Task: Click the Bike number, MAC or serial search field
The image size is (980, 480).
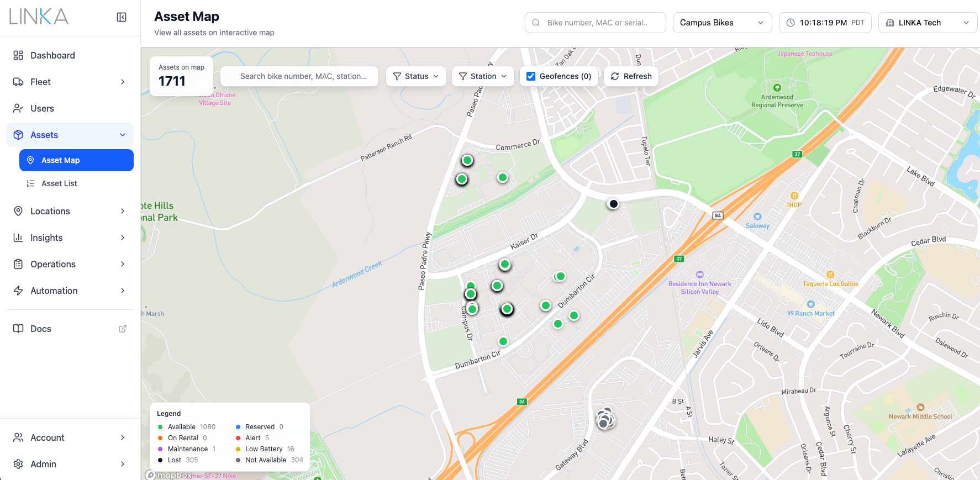Action: pos(596,23)
